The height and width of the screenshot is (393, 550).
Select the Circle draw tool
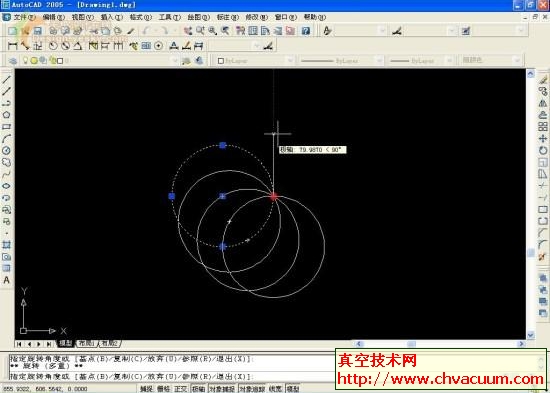[x=6, y=151]
